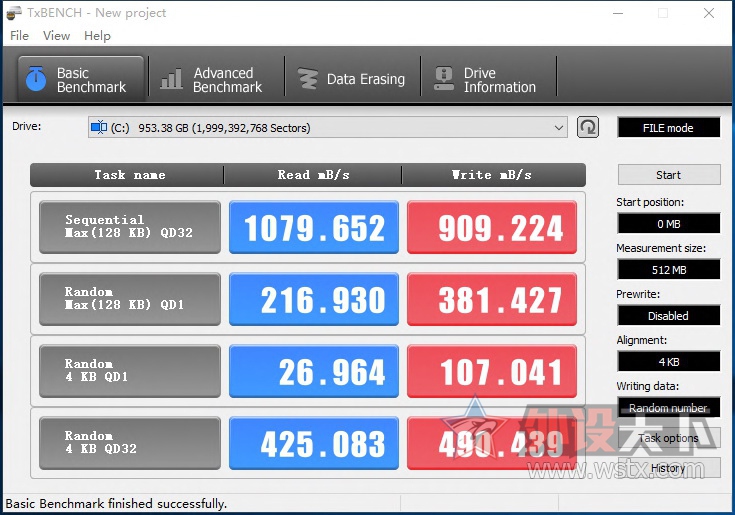
Task: Toggle the FILE mode button
Action: coord(668,127)
